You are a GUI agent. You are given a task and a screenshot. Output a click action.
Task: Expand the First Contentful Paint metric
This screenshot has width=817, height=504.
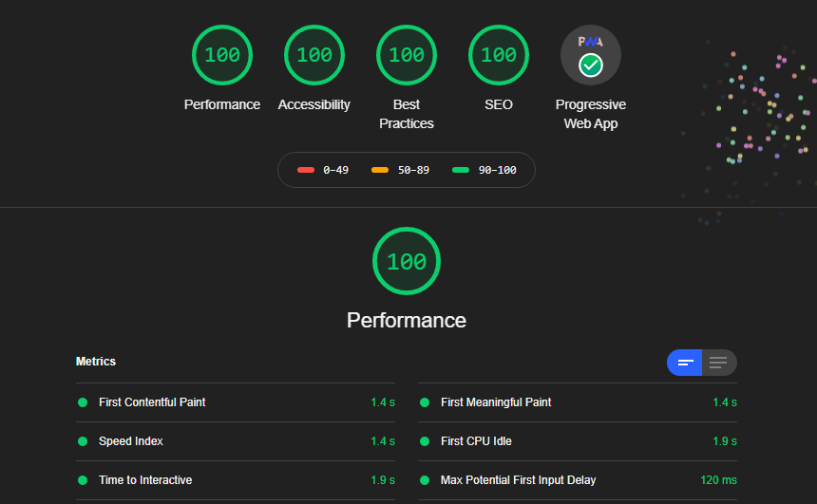pos(152,402)
